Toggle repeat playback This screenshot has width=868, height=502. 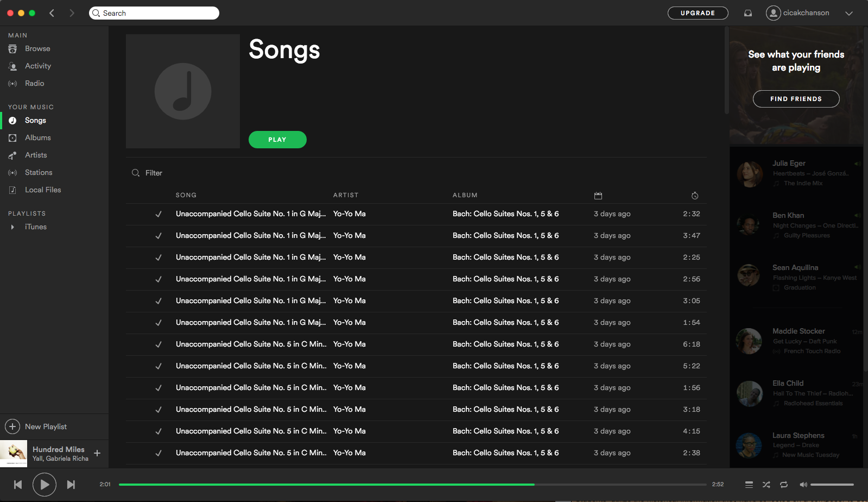click(784, 485)
